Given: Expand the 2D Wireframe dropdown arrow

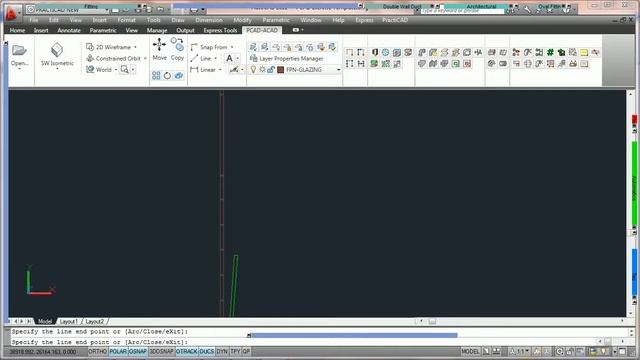Looking at the screenshot, I should (135, 47).
